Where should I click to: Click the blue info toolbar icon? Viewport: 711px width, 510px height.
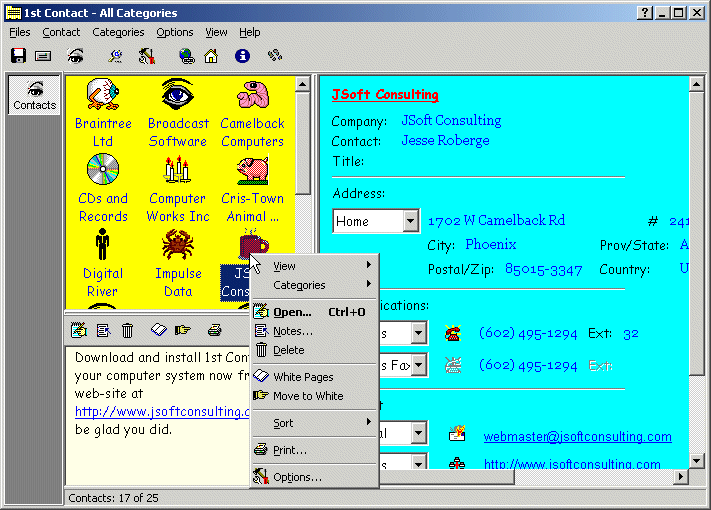242,56
